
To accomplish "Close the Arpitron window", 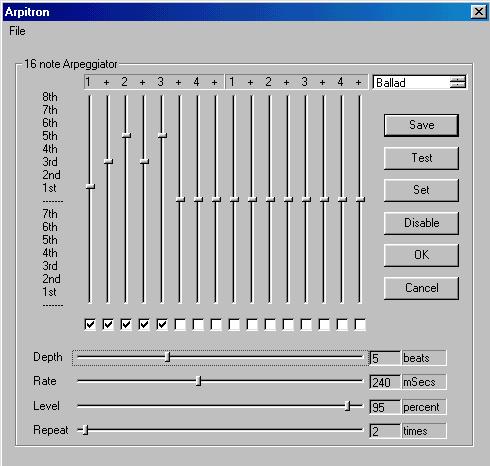I will pyautogui.click(x=479, y=12).
